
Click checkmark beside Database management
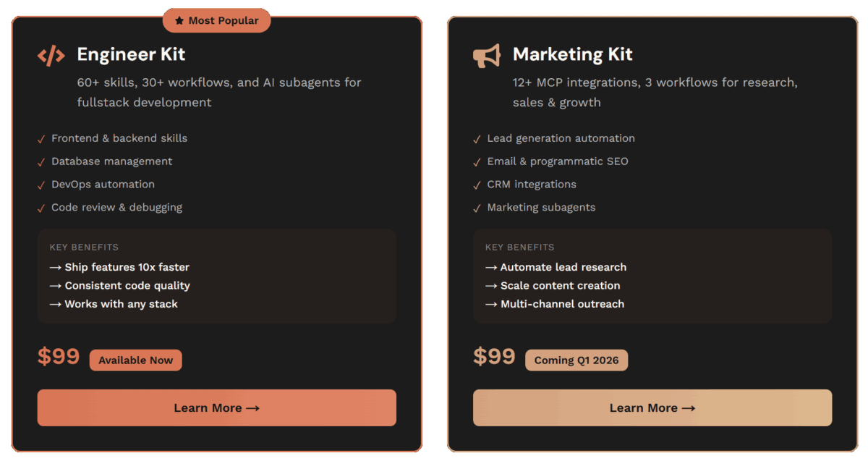pyautogui.click(x=41, y=162)
